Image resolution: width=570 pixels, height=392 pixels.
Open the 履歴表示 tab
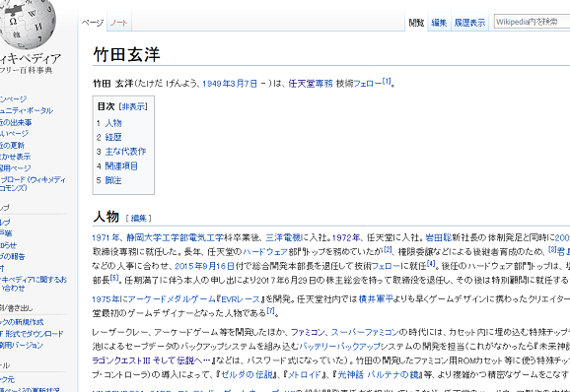(x=469, y=23)
